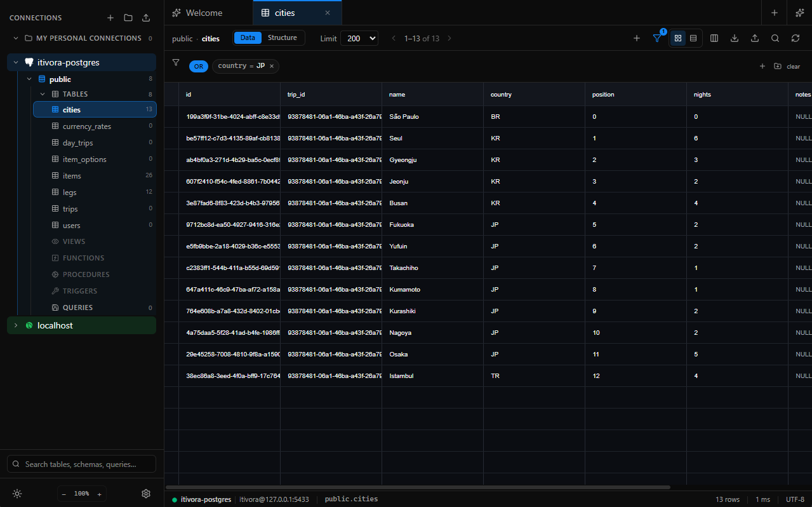Expand the localhost connection
The width and height of the screenshot is (812, 507).
15,325
